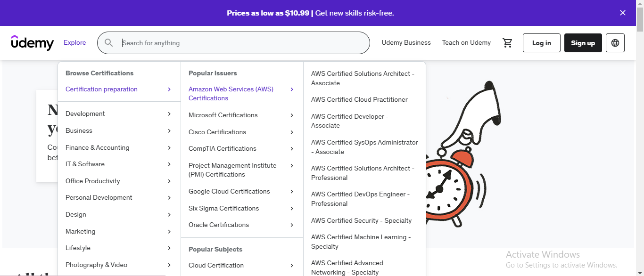Open the Explore menu
644x276 pixels.
[75, 43]
